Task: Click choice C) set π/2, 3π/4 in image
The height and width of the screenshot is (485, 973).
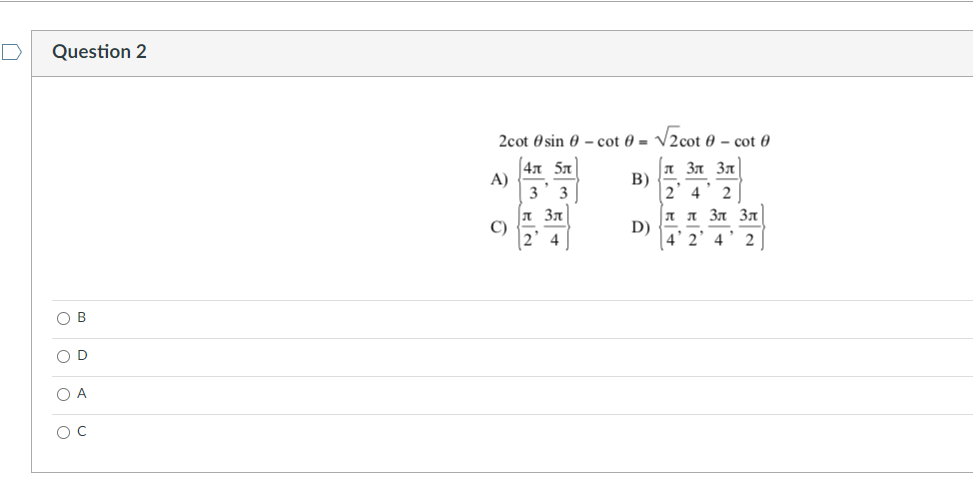Action: point(530,228)
